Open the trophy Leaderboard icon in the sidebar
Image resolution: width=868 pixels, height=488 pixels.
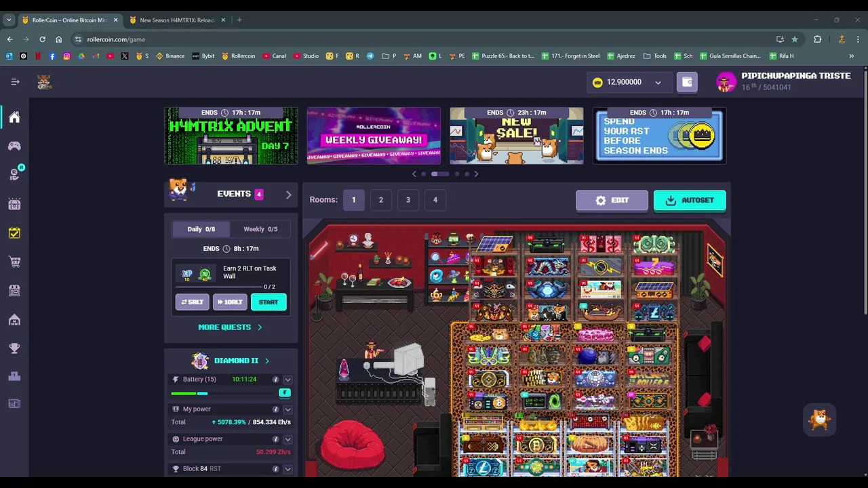click(14, 348)
